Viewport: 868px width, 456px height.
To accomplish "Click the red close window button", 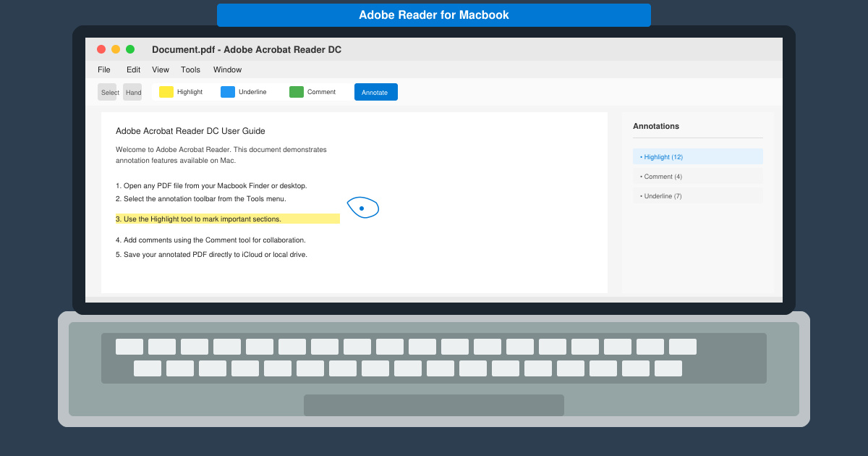I will 101,49.
